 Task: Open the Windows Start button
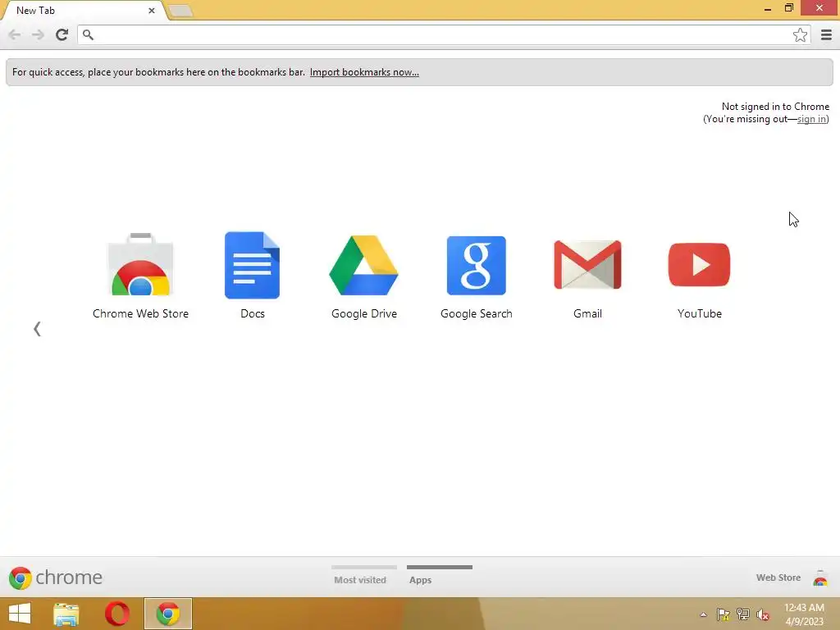pyautogui.click(x=20, y=614)
